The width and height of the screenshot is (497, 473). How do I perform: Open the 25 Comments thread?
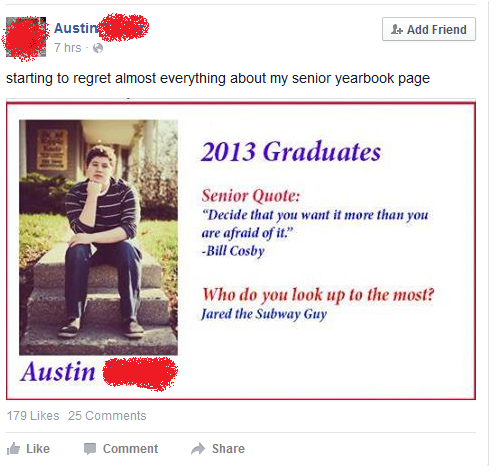tap(107, 416)
